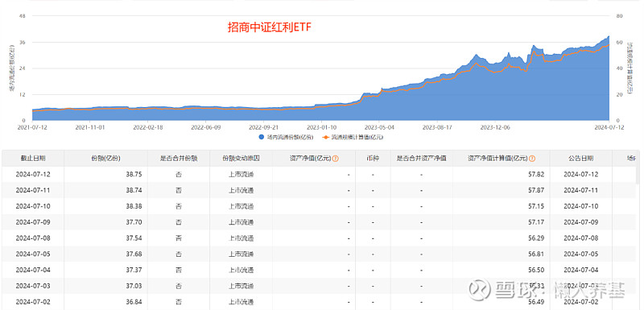Screen dimensions: 644x310
Task: Click chart x-axis label 2023-08-17
Action: pyautogui.click(x=437, y=127)
